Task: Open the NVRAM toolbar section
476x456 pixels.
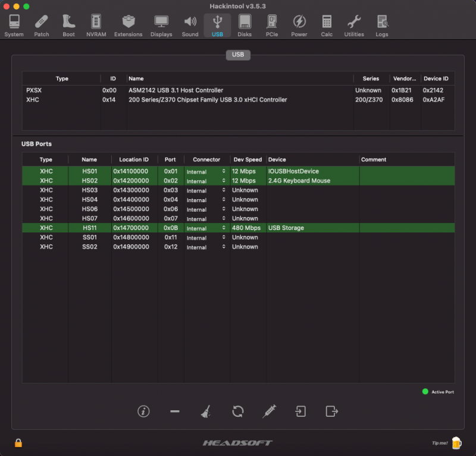Action: click(x=95, y=26)
